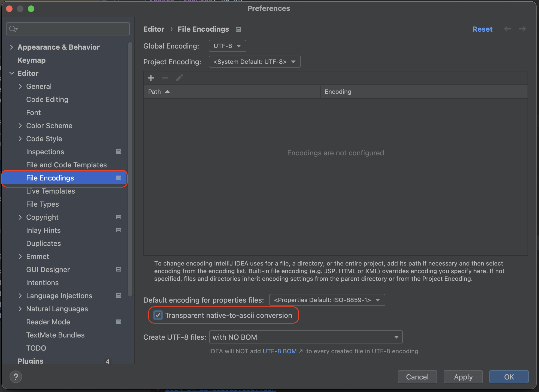This screenshot has height=392, width=539.
Task: Open Create UTF-8 files BOM dropdown
Action: tap(305, 337)
